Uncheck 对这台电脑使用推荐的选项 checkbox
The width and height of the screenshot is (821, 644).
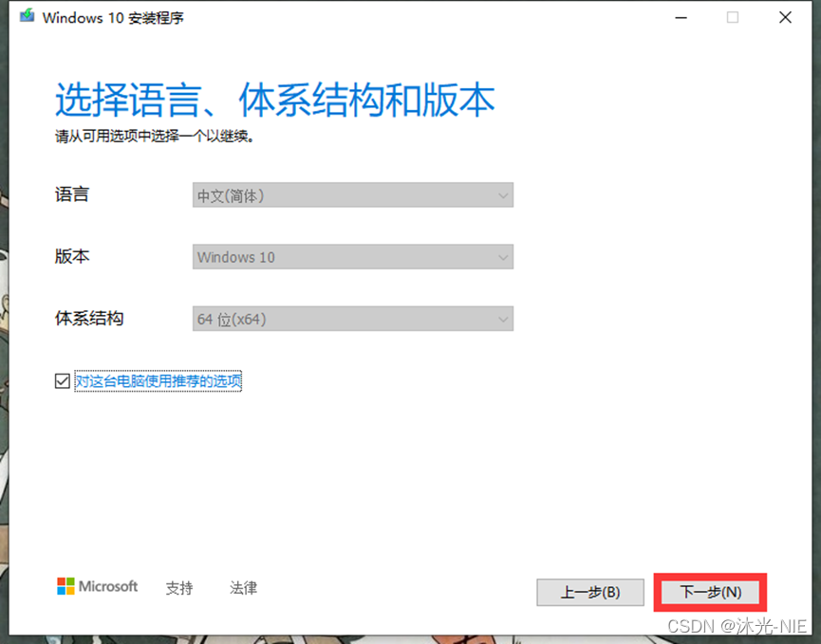tap(63, 381)
